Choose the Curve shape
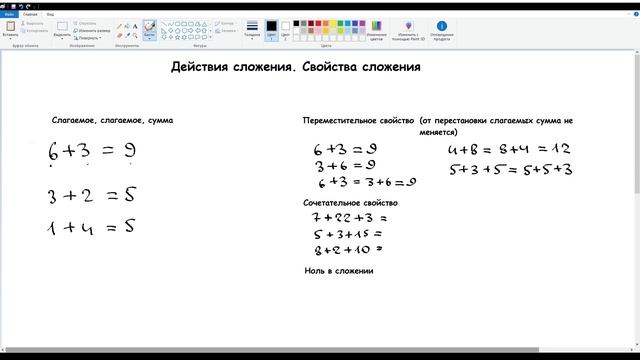Image resolution: width=640 pixels, height=360 pixels. (x=171, y=24)
